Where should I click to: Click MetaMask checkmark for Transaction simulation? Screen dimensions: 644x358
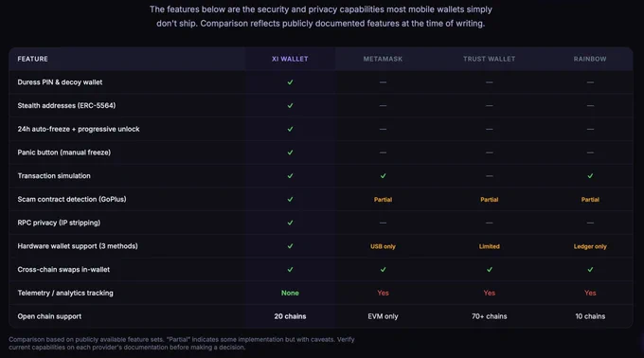click(383, 176)
